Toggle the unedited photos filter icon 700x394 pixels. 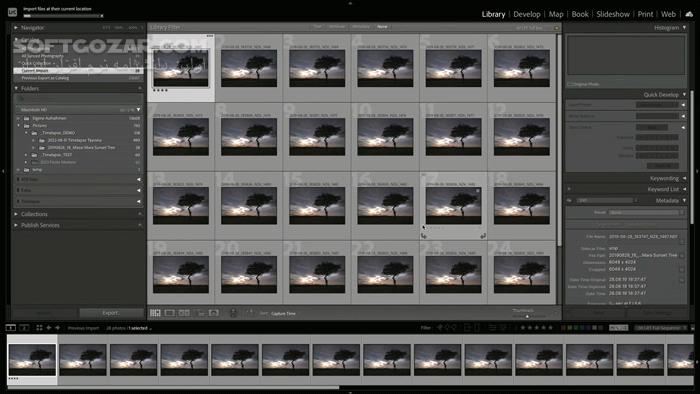(503, 328)
